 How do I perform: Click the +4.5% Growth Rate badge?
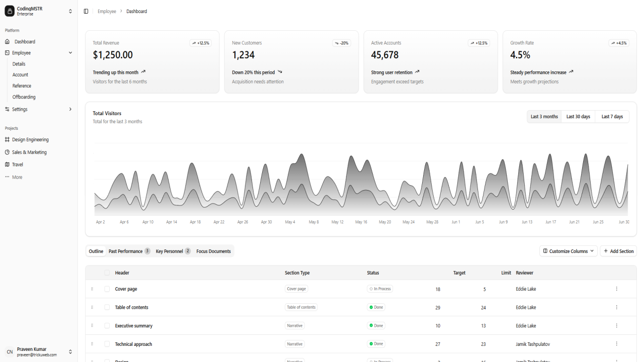click(x=619, y=43)
